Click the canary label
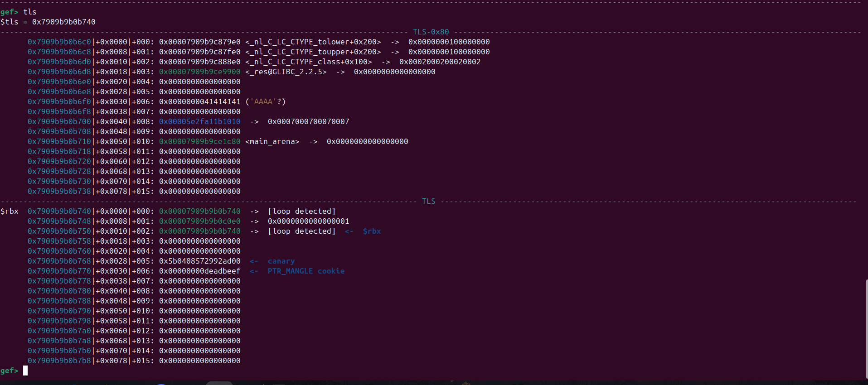868x385 pixels. 281,261
